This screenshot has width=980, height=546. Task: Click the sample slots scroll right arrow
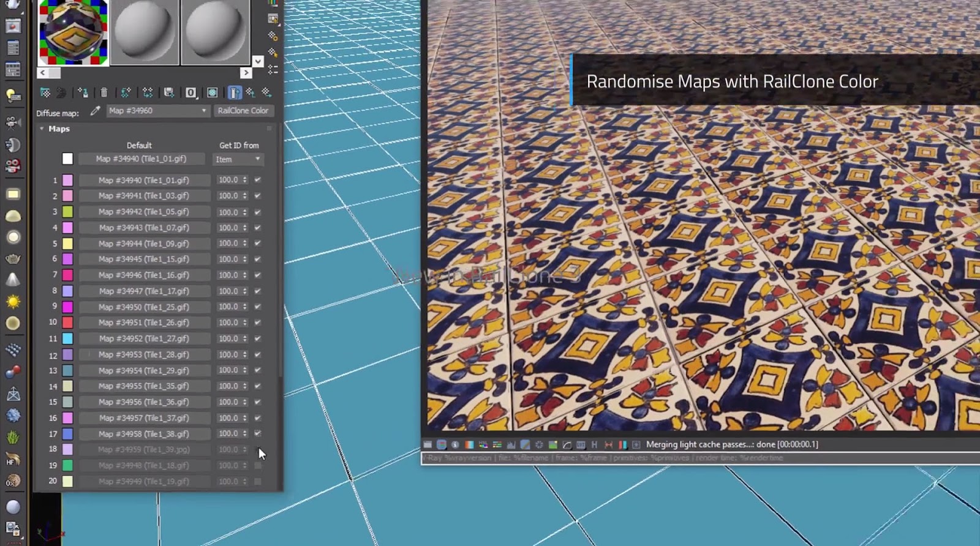246,73
